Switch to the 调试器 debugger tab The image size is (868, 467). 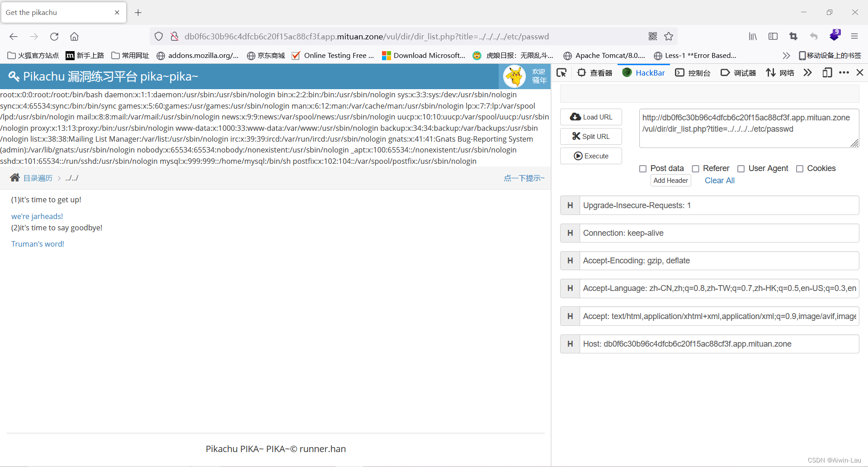click(738, 73)
